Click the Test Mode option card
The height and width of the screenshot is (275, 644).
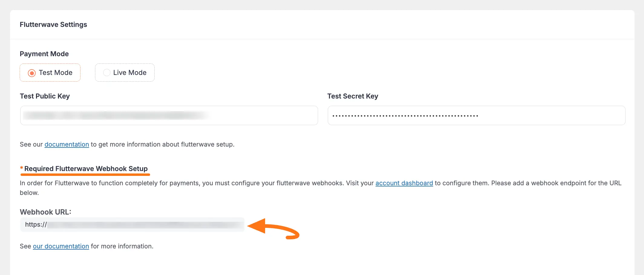[50, 73]
